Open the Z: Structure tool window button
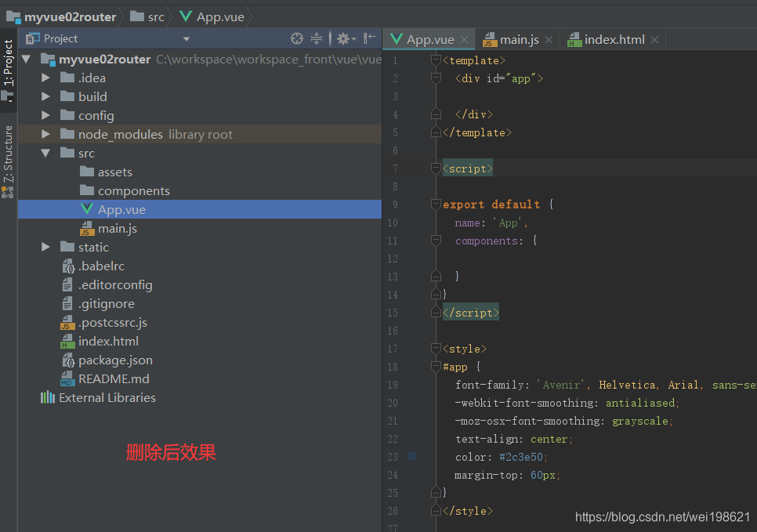The width and height of the screenshot is (757, 532). tap(8, 161)
